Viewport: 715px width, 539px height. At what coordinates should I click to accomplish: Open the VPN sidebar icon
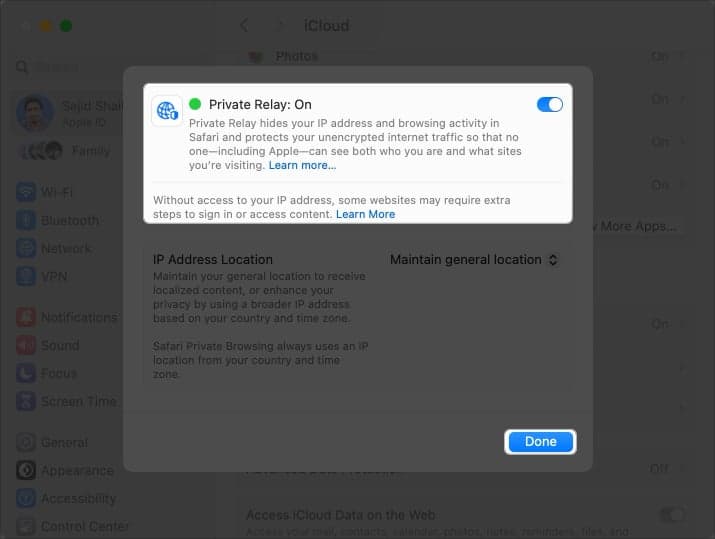[26, 276]
